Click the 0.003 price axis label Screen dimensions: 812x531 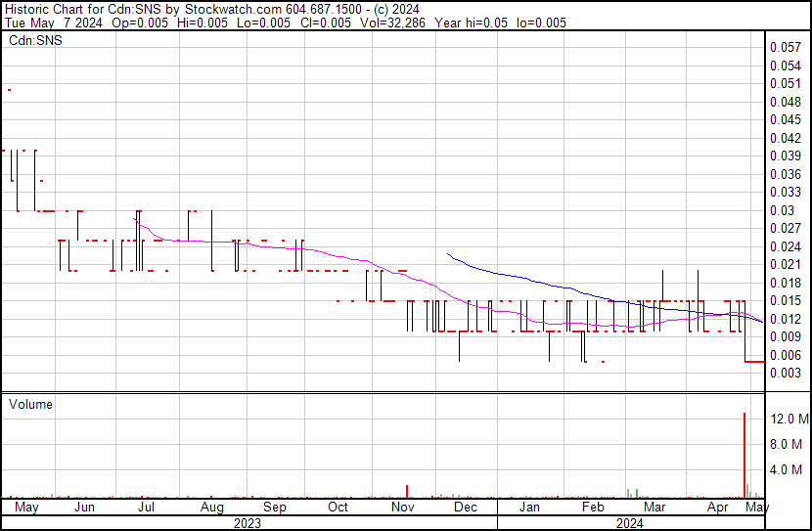click(785, 373)
